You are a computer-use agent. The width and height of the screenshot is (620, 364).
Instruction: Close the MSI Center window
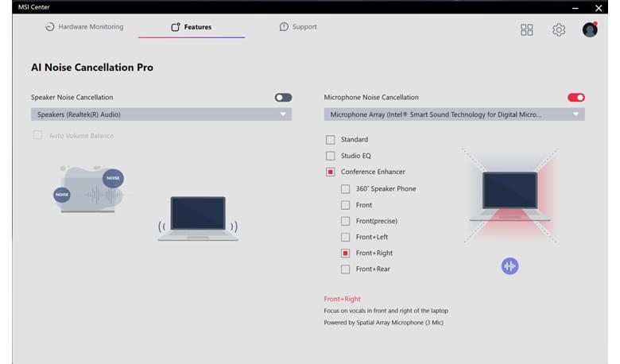click(599, 7)
